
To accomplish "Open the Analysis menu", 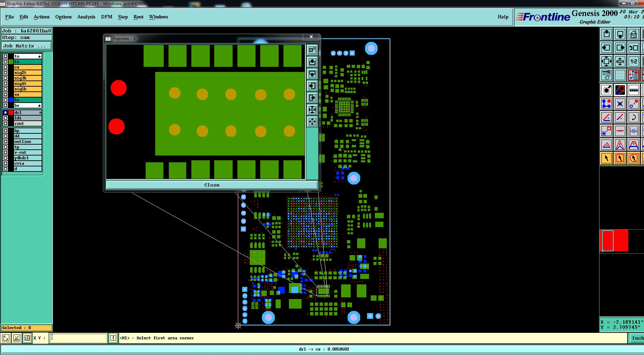I will (x=86, y=17).
